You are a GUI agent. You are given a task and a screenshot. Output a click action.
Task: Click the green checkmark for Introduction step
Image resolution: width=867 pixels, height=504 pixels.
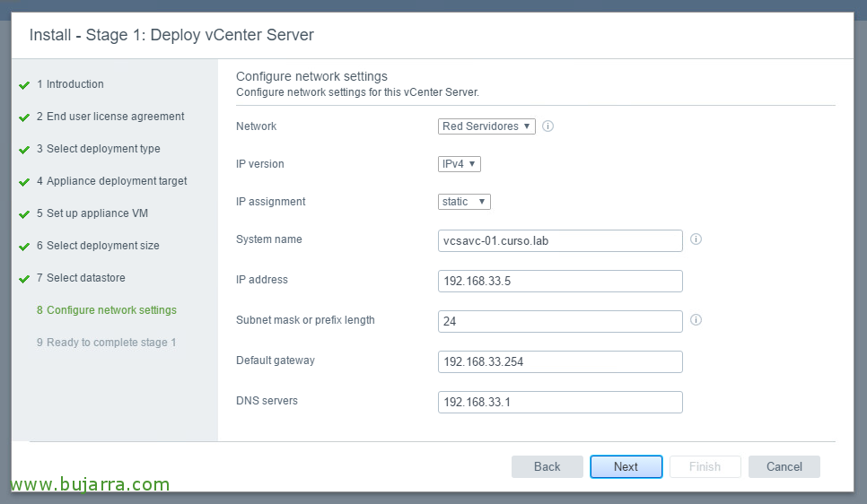pos(24,85)
